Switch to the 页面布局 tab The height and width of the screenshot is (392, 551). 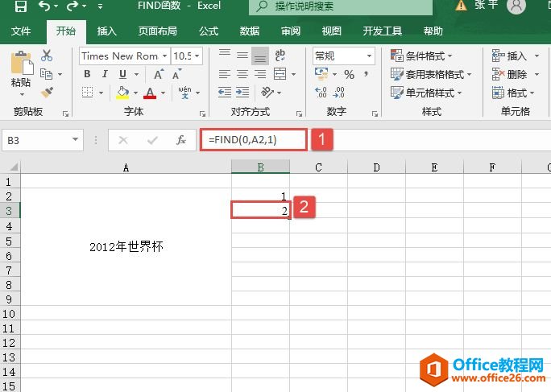(x=157, y=31)
